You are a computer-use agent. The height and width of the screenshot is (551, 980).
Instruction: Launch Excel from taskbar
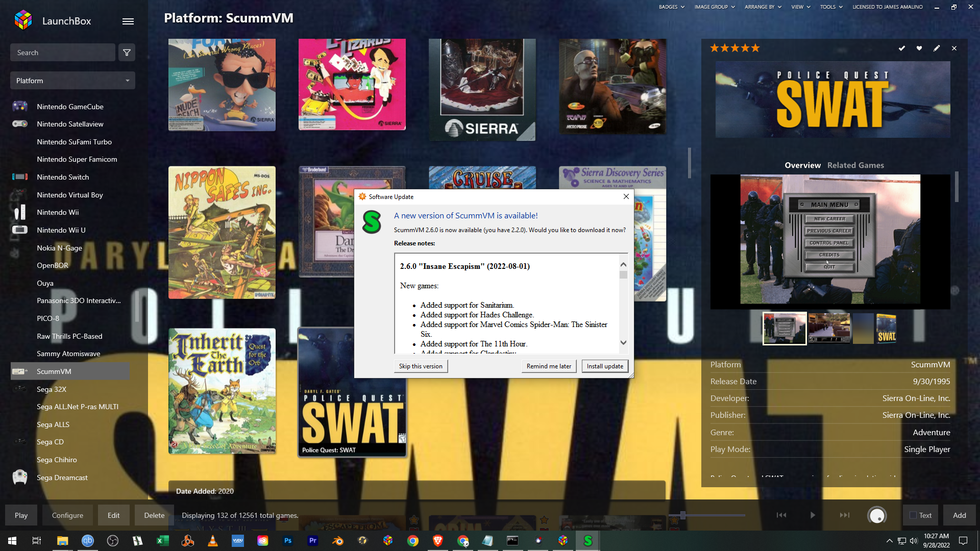163,541
